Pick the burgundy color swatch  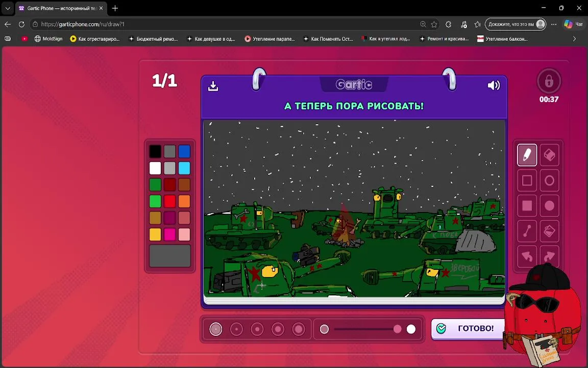pos(169,218)
